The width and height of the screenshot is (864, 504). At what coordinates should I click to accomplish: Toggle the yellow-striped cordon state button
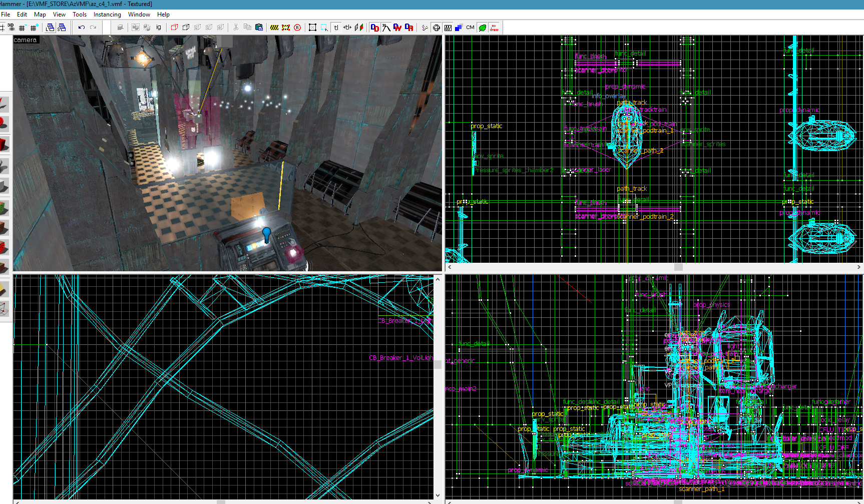274,28
